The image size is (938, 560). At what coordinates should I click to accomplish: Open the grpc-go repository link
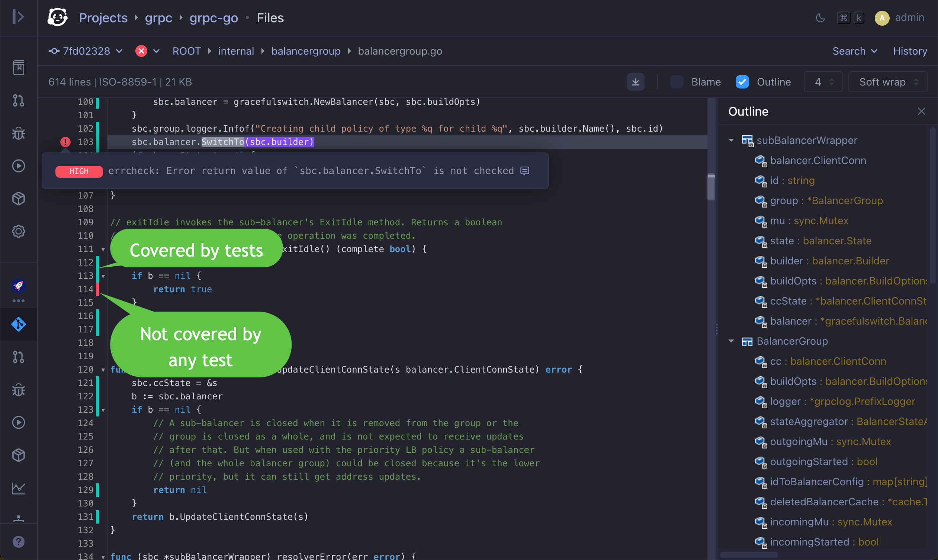213,17
